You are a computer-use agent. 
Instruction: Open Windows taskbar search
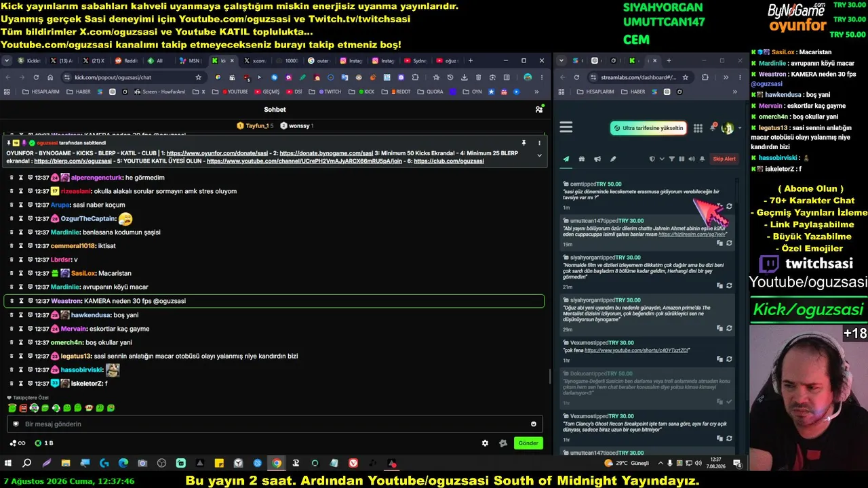[27, 464]
